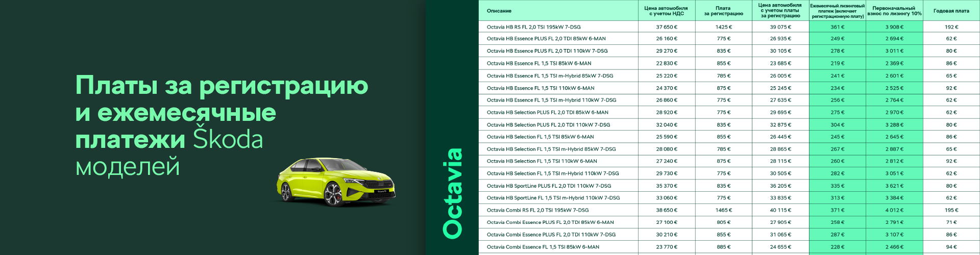The height and width of the screenshot is (255, 980).
Task: Click the total price cell '39 075 €'
Action: 780,27
